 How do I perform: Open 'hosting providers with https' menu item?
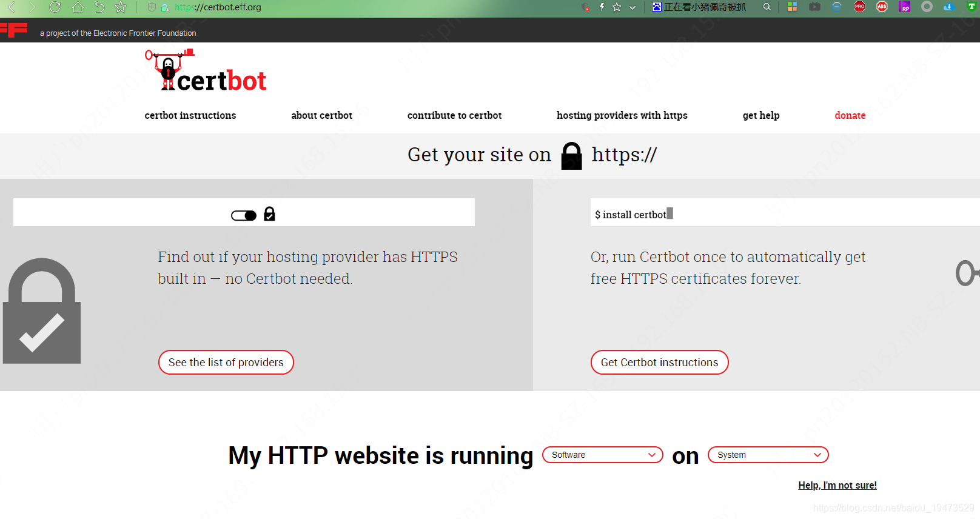tap(622, 115)
